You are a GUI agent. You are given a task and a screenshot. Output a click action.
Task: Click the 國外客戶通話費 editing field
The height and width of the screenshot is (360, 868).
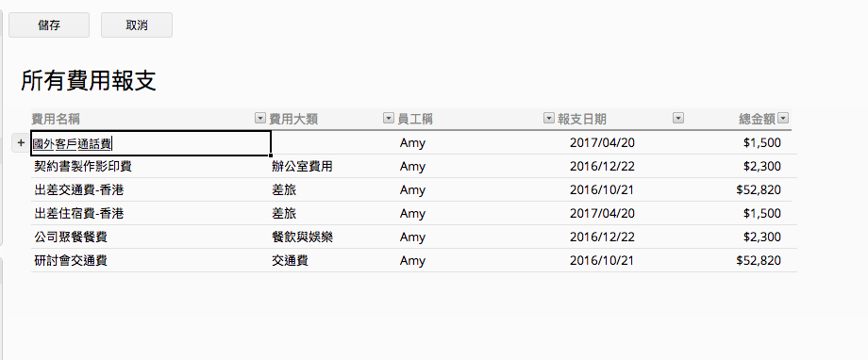pyautogui.click(x=151, y=143)
